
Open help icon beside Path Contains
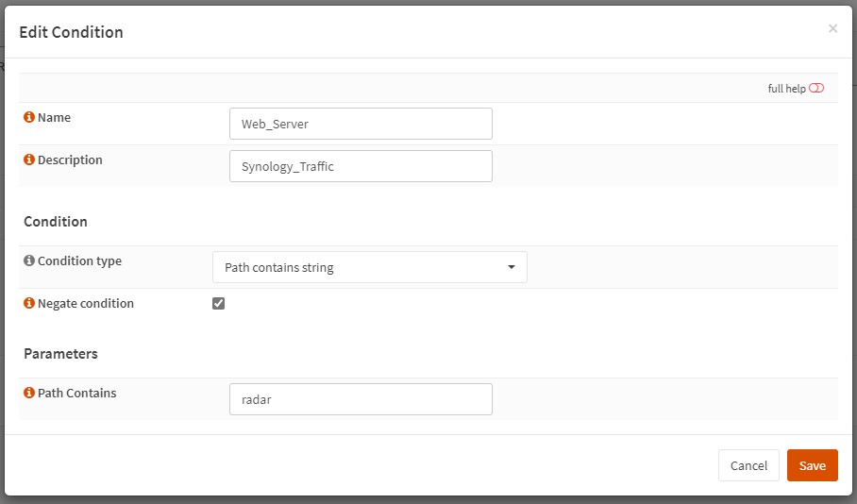(x=29, y=393)
